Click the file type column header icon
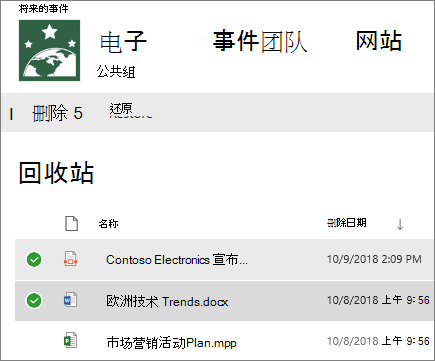 pos(71,223)
